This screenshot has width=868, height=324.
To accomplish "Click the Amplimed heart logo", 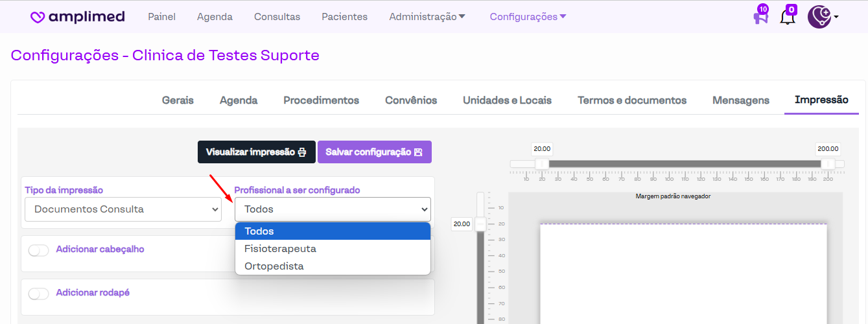I will click(38, 17).
